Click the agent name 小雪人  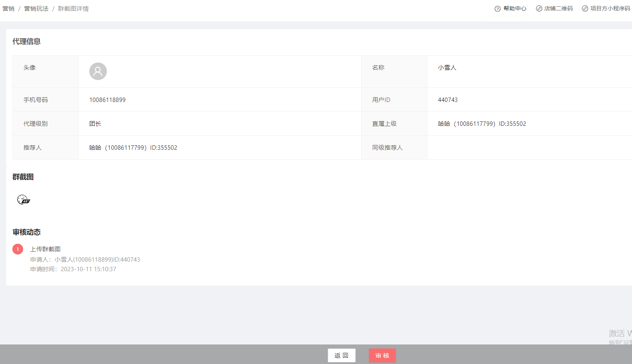[447, 68]
